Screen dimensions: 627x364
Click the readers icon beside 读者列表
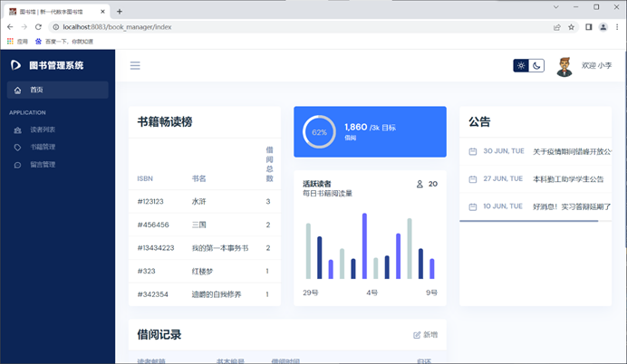(17, 129)
